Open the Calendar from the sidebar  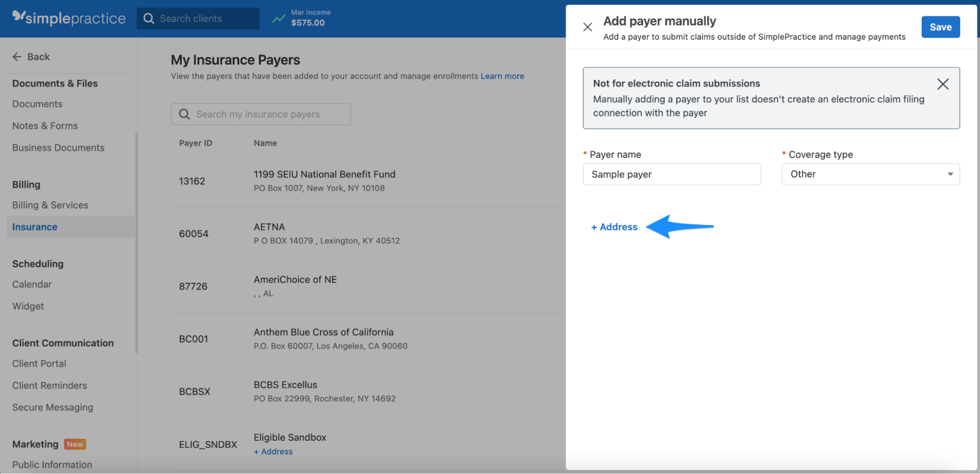[31, 284]
